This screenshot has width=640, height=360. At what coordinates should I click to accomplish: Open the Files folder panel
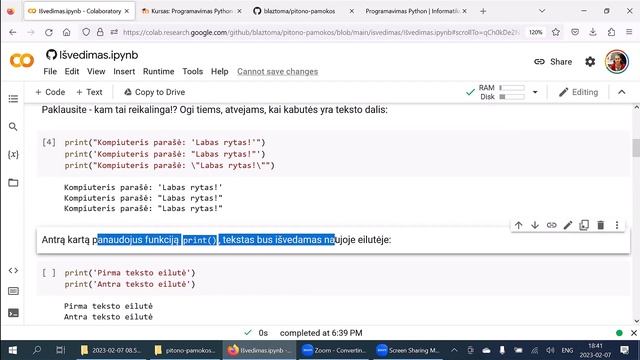click(x=13, y=182)
